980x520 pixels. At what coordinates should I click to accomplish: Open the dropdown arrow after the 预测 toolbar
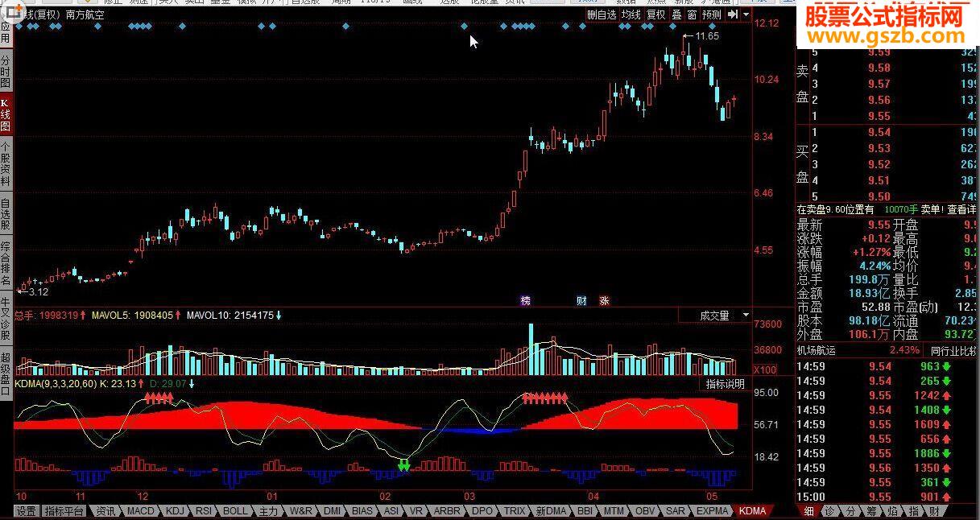(746, 14)
